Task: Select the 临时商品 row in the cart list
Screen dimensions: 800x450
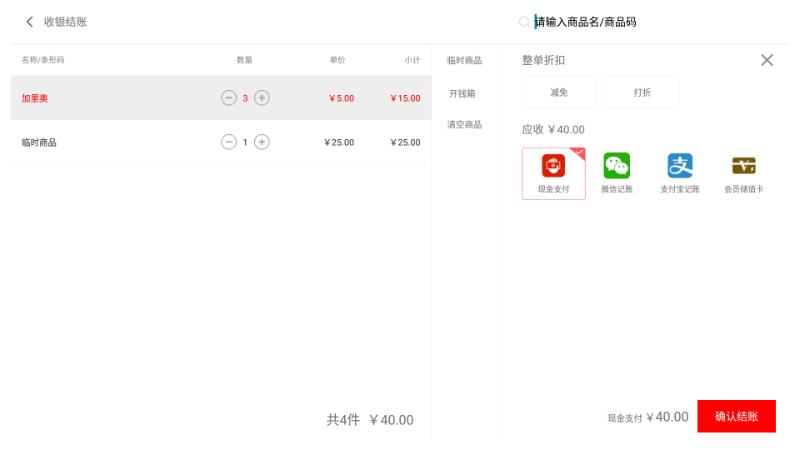Action: 221,142
